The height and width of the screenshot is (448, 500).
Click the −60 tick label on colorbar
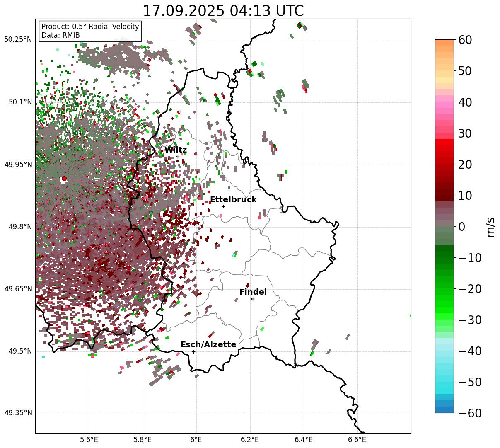click(470, 413)
